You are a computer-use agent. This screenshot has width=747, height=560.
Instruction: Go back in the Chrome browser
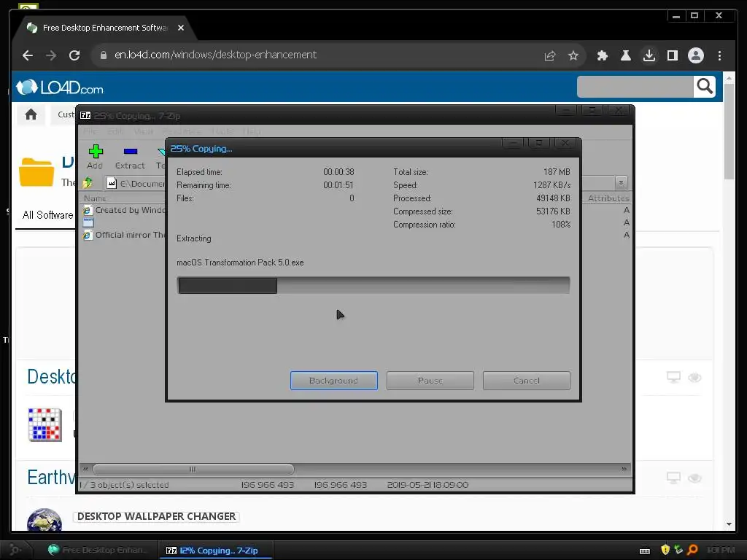point(28,55)
